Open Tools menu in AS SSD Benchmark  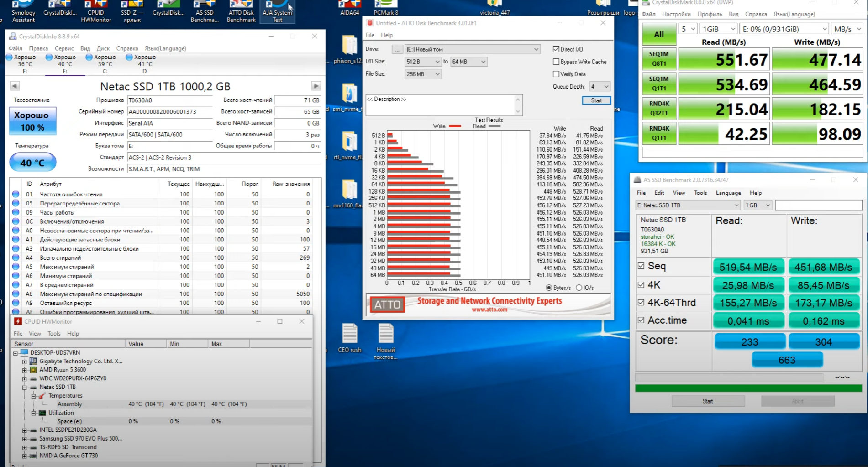click(700, 193)
